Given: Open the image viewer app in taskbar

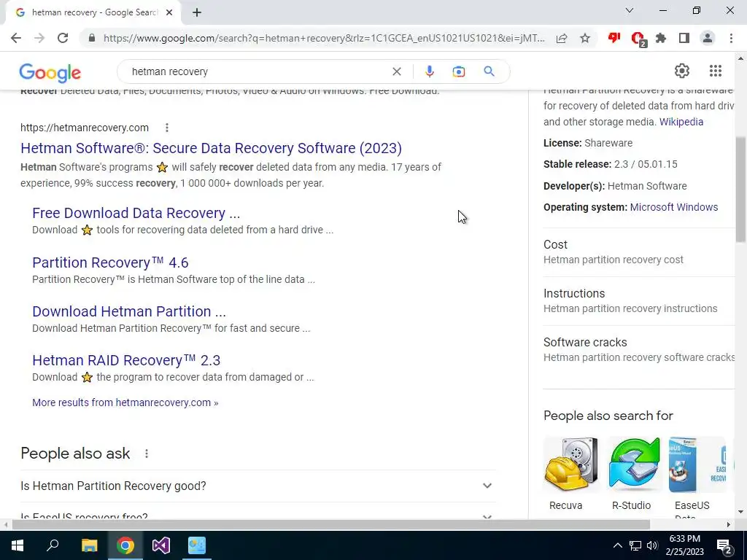Looking at the screenshot, I should tap(197, 545).
